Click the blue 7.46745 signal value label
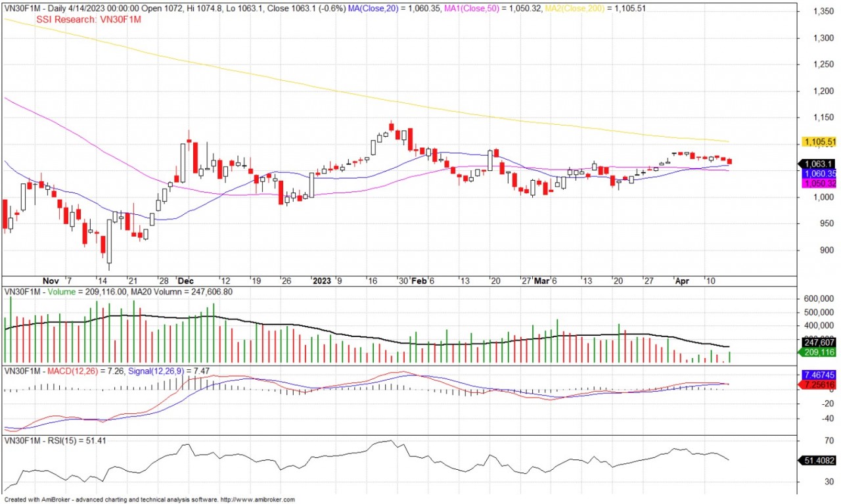841x504 pixels. (x=819, y=373)
